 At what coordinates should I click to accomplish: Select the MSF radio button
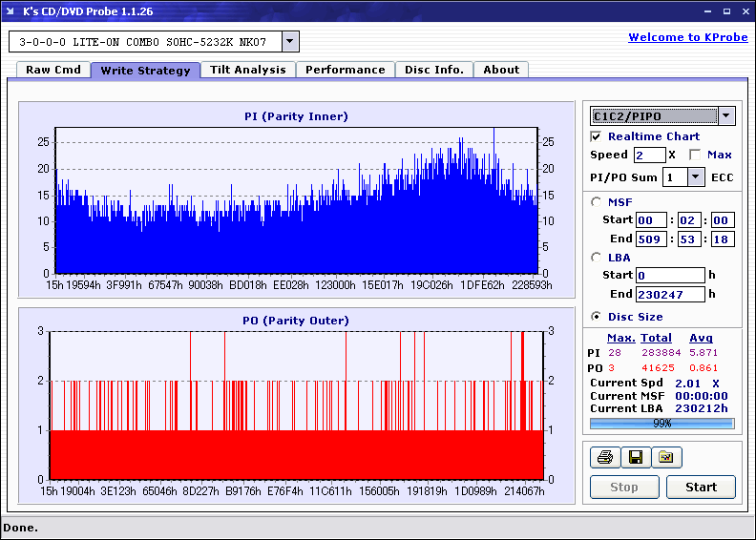(x=597, y=201)
